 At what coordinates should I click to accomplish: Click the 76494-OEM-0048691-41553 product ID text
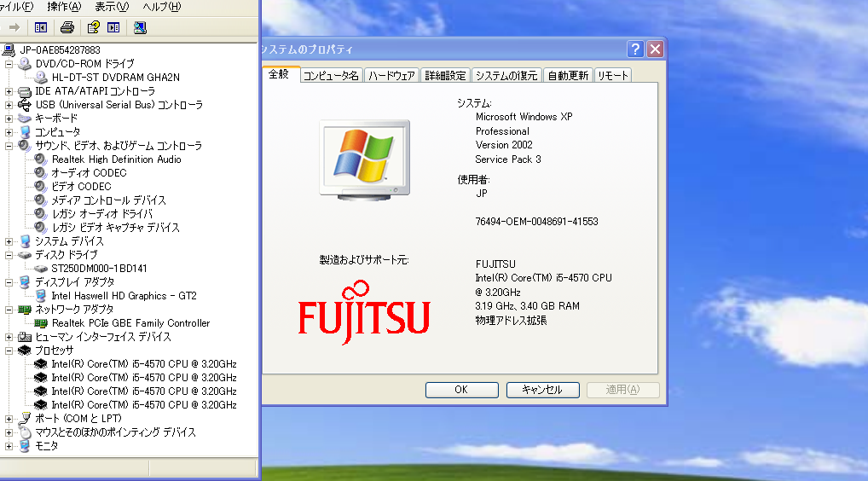tap(536, 222)
